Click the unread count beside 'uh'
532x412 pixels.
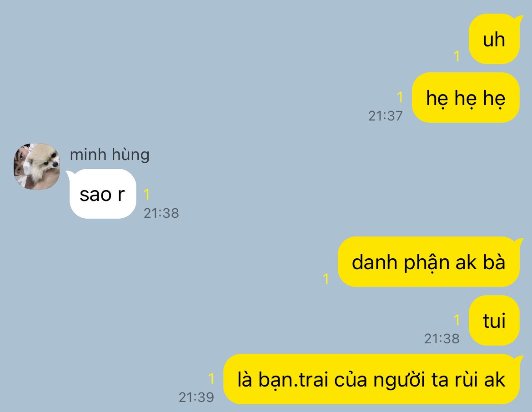[x=457, y=56]
